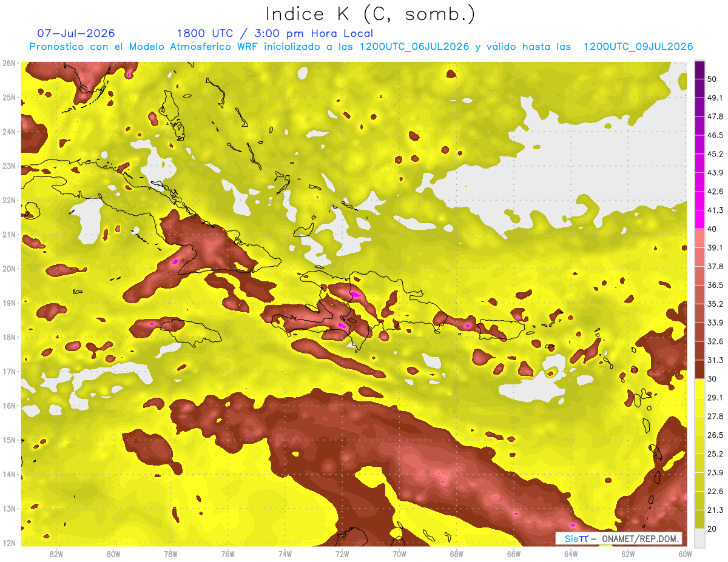The image size is (728, 562).
Task: Click the color scale value 30
Action: 713,379
